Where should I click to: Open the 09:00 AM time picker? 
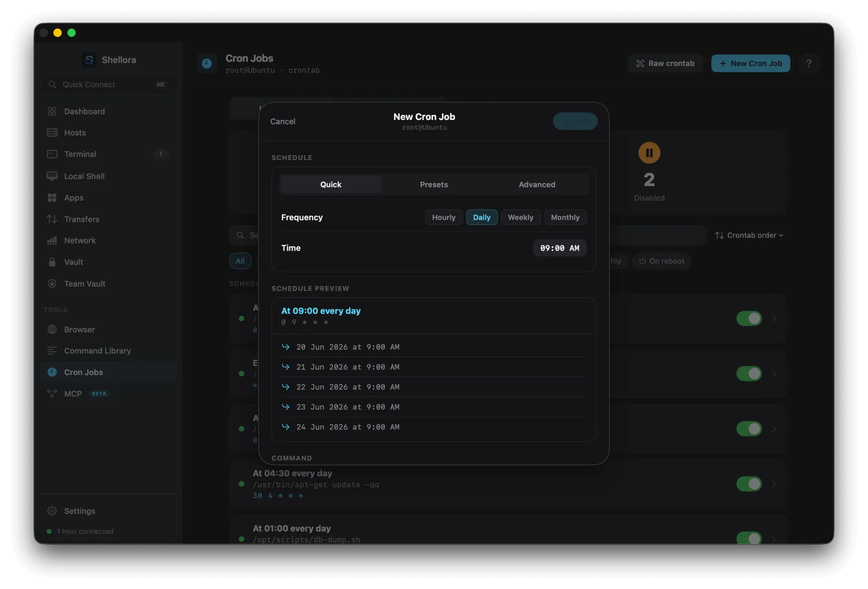[560, 248]
